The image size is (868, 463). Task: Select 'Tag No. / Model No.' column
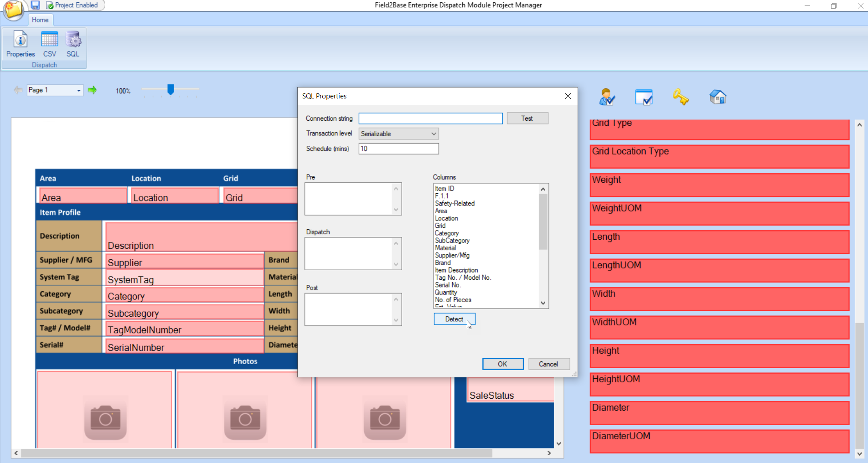tap(463, 278)
